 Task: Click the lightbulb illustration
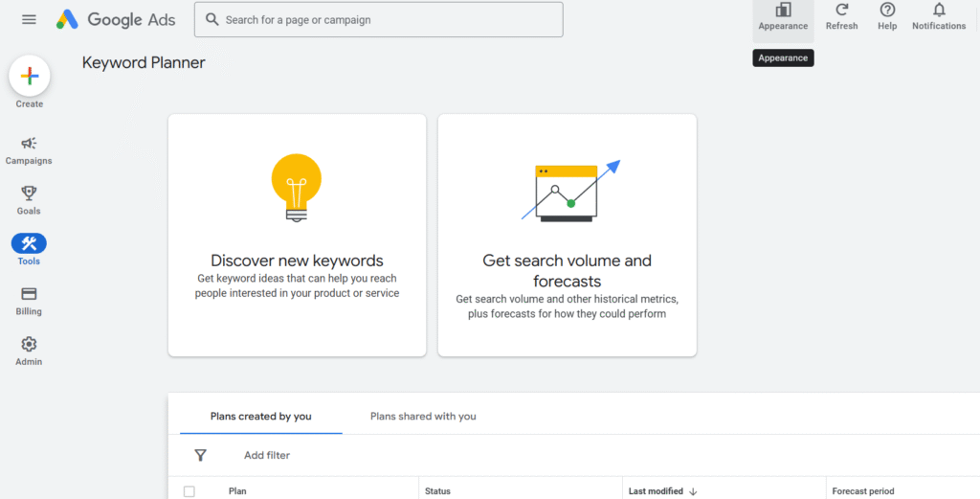click(x=297, y=188)
